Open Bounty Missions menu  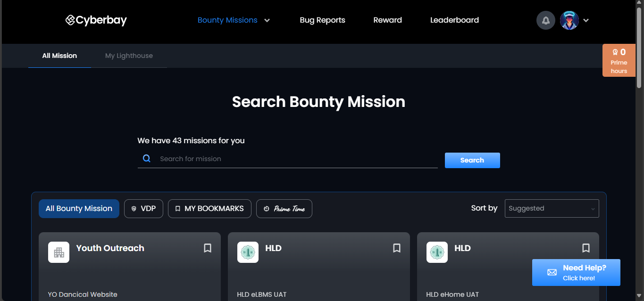click(227, 20)
